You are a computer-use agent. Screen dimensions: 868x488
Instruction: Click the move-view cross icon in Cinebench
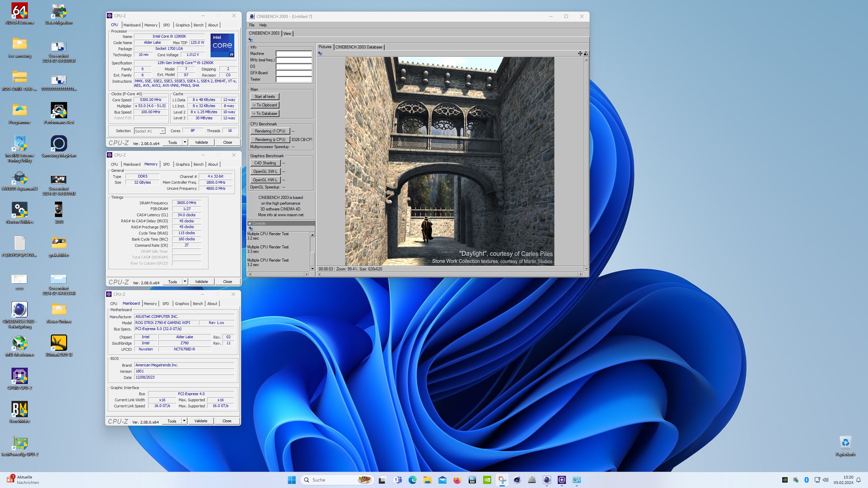click(x=580, y=53)
